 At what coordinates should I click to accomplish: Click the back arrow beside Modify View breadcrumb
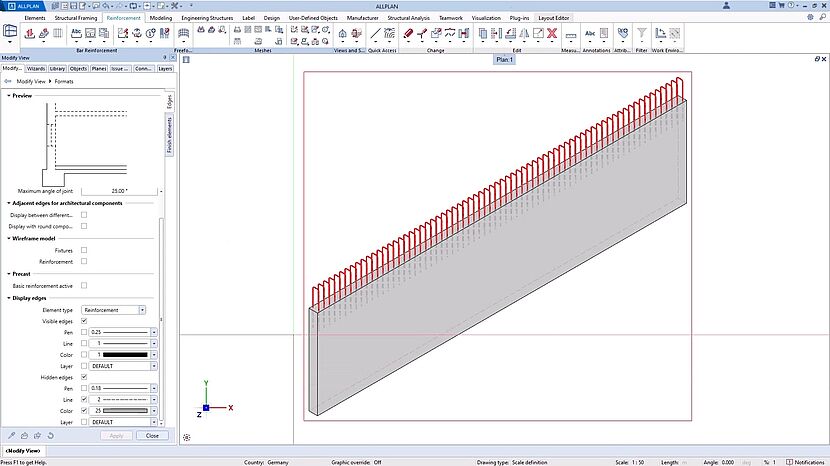pos(8,81)
